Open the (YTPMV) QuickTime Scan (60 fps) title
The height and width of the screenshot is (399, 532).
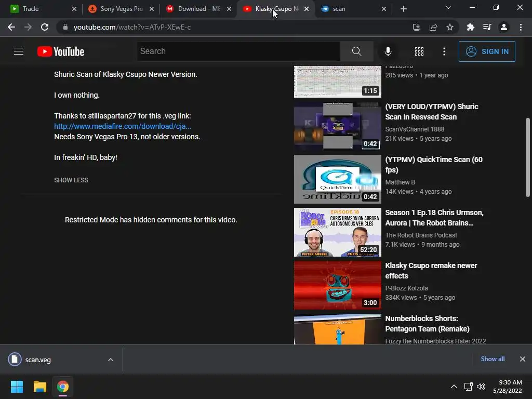[x=434, y=165]
